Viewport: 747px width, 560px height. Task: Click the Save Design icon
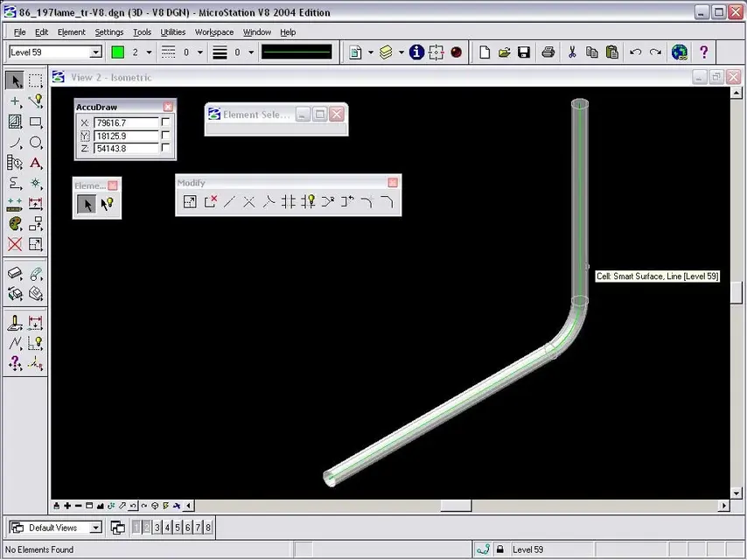click(x=524, y=52)
